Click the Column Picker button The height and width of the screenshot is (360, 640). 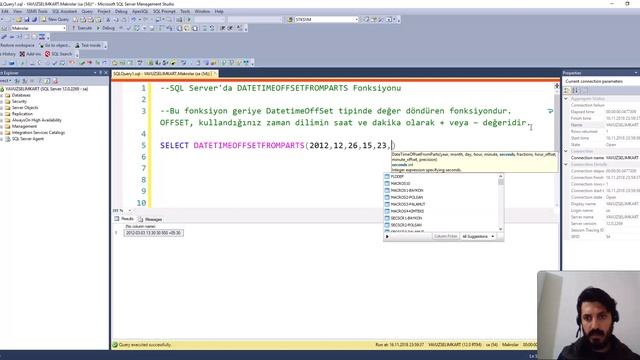coord(445,236)
